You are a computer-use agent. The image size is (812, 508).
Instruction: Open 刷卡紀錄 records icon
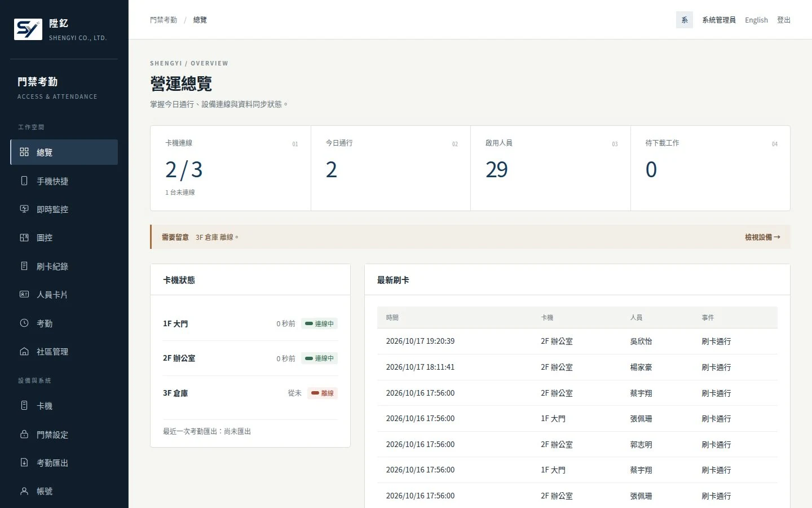[x=24, y=266]
